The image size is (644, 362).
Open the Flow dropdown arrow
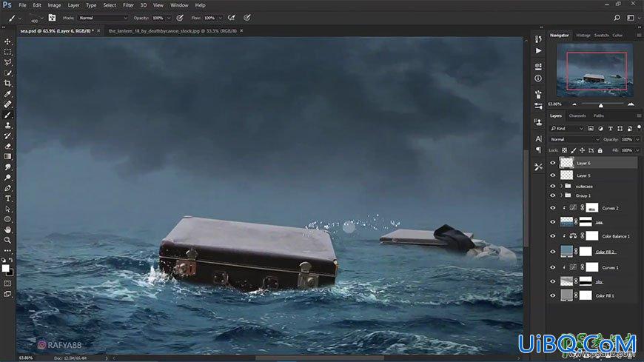click(x=220, y=18)
